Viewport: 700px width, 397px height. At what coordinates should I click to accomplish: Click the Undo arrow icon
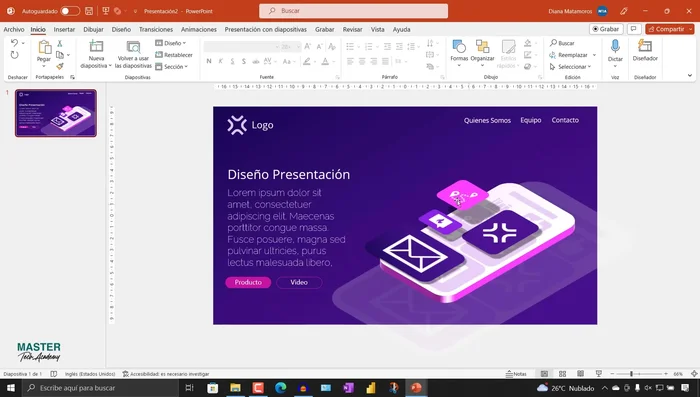14,43
